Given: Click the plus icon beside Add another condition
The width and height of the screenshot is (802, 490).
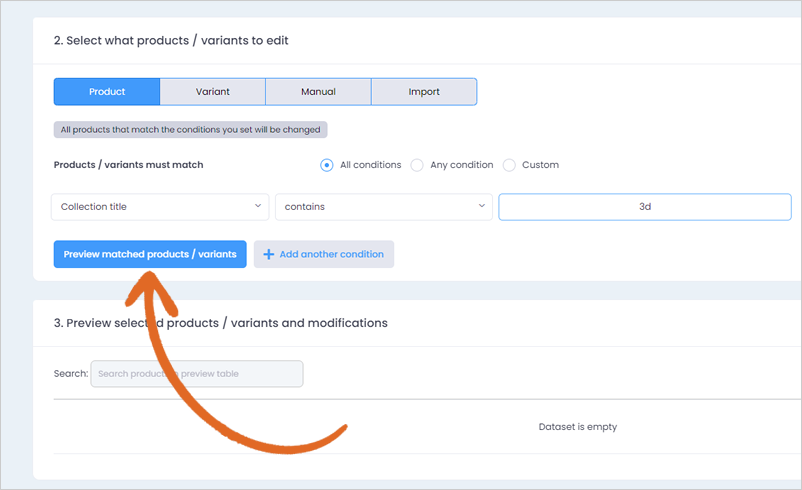Looking at the screenshot, I should coord(269,254).
